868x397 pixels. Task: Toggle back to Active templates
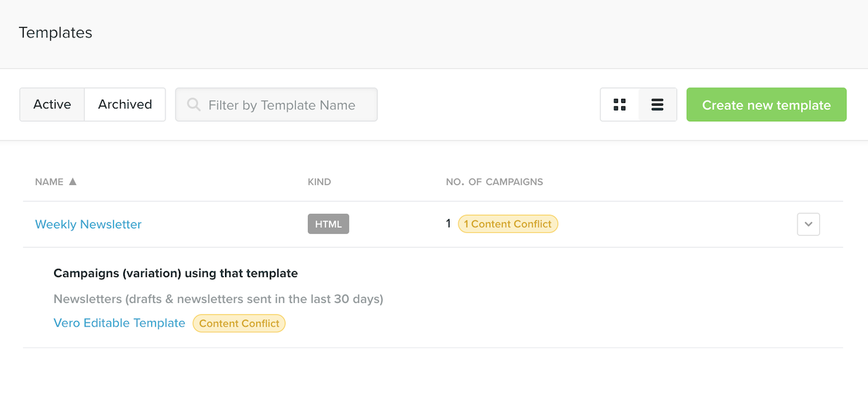[x=52, y=104]
